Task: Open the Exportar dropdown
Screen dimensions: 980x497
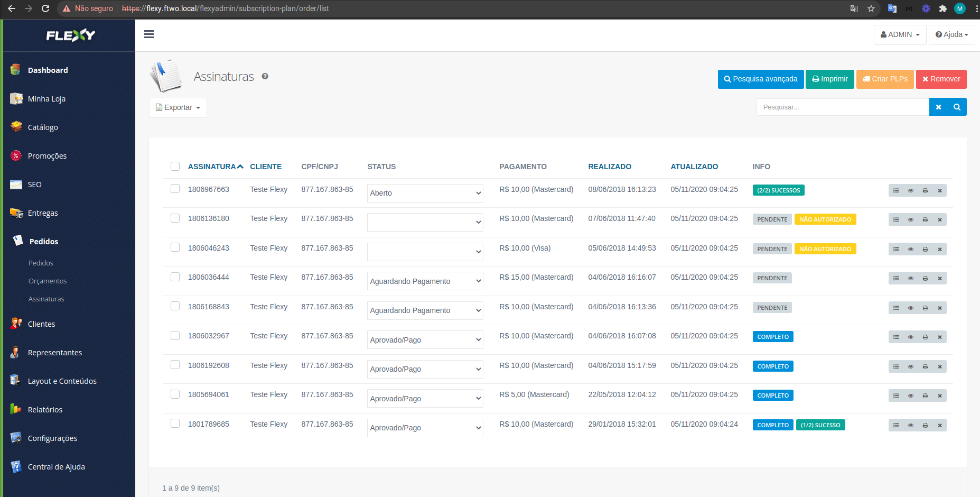Action: pos(178,108)
